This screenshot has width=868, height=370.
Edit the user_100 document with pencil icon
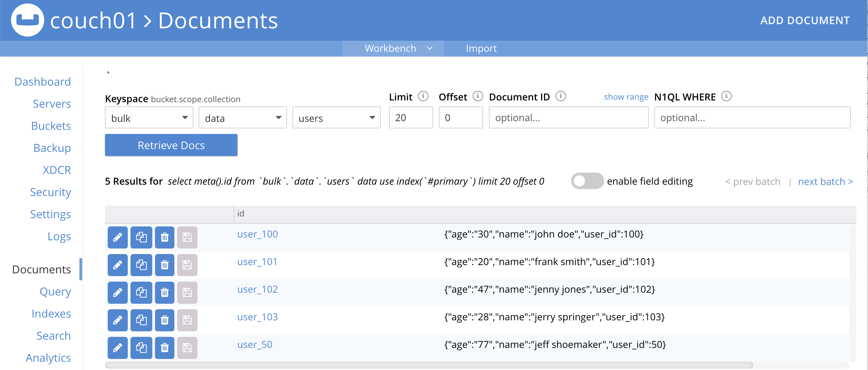[x=117, y=237]
